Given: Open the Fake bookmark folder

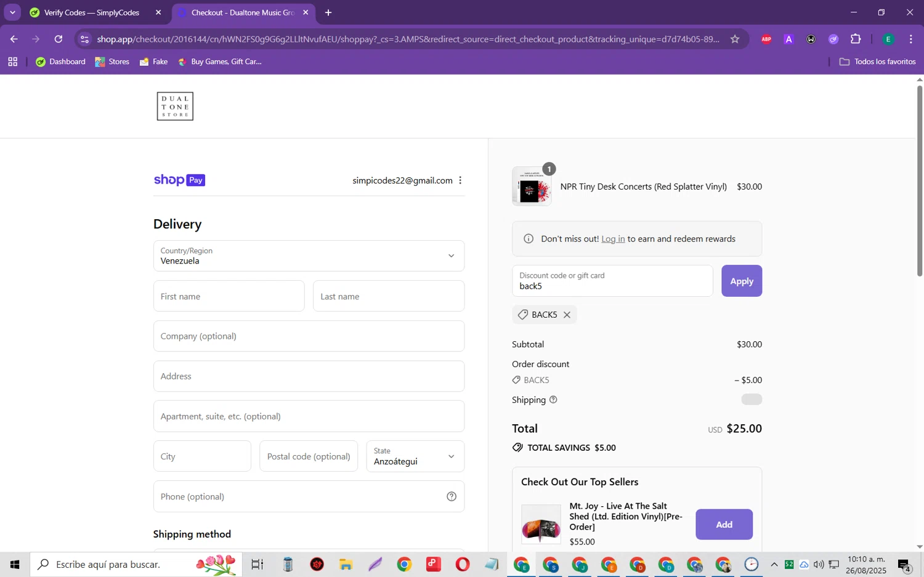Looking at the screenshot, I should [x=154, y=62].
